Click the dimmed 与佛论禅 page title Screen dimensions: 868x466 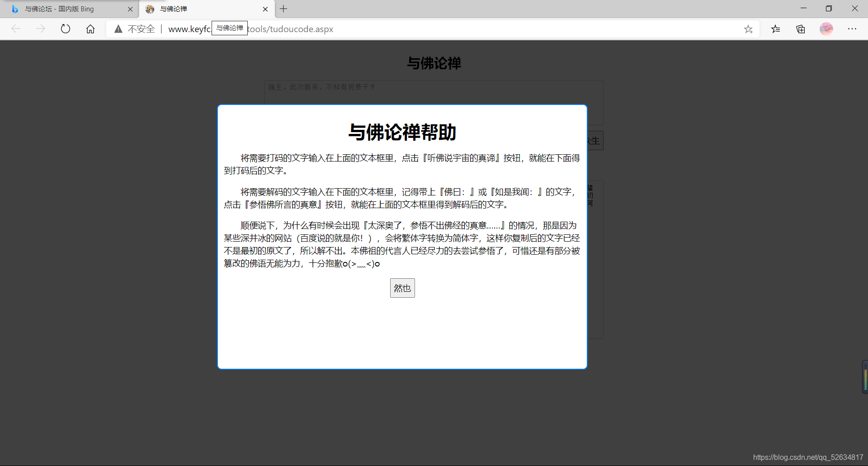click(434, 63)
